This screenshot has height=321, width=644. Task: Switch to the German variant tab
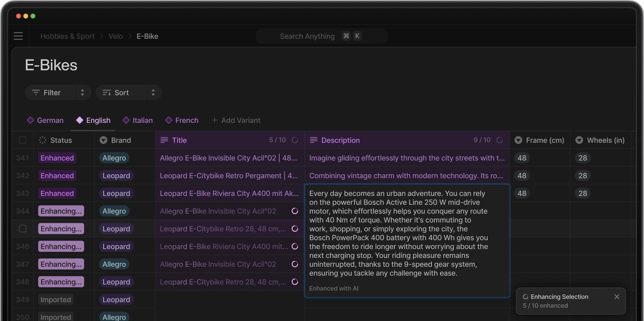45,120
